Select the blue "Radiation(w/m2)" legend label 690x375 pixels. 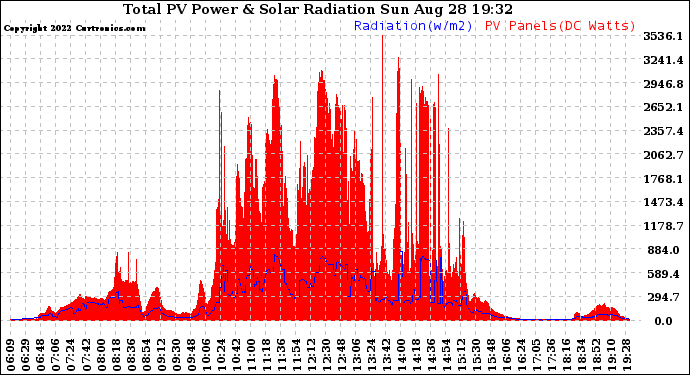point(413,26)
